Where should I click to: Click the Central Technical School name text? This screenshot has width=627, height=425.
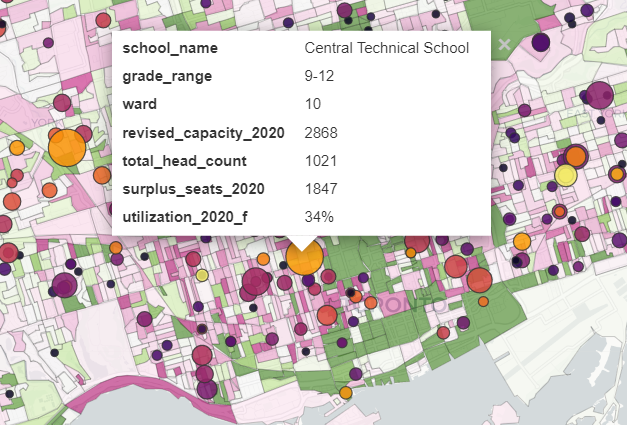(x=386, y=48)
